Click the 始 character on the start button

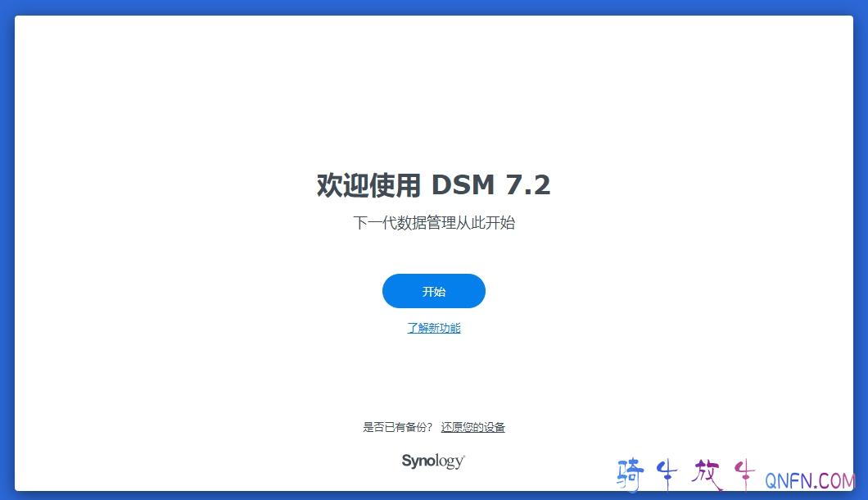click(440, 292)
